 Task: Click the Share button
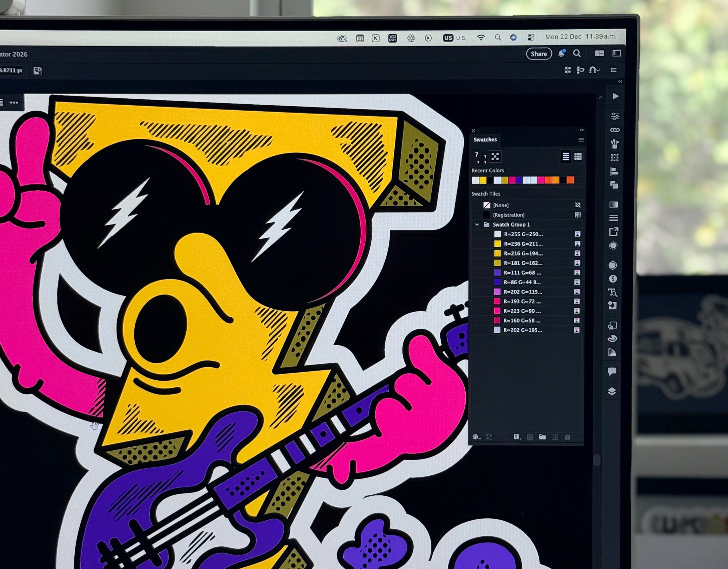pos(539,54)
